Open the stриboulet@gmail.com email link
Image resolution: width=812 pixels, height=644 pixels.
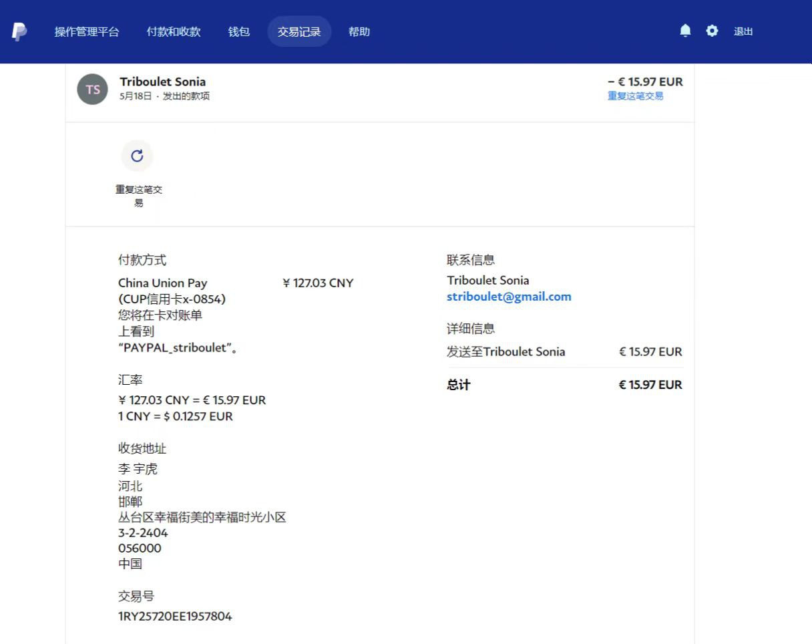point(509,297)
